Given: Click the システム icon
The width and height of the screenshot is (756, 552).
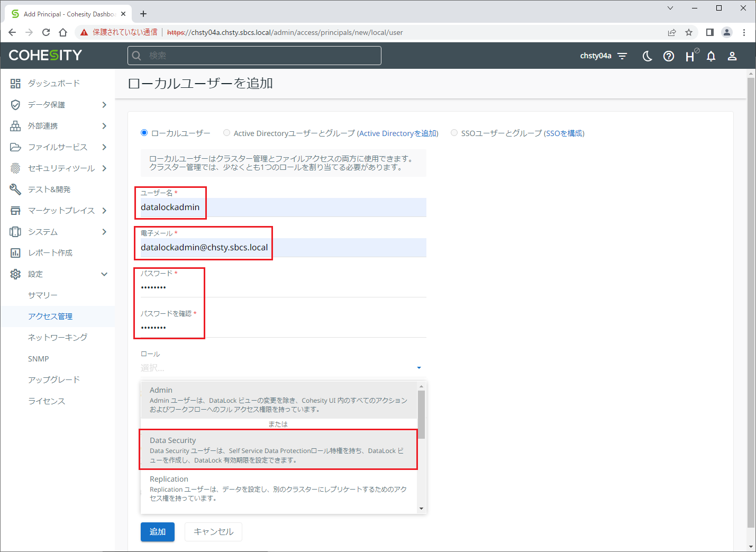Looking at the screenshot, I should click(15, 231).
